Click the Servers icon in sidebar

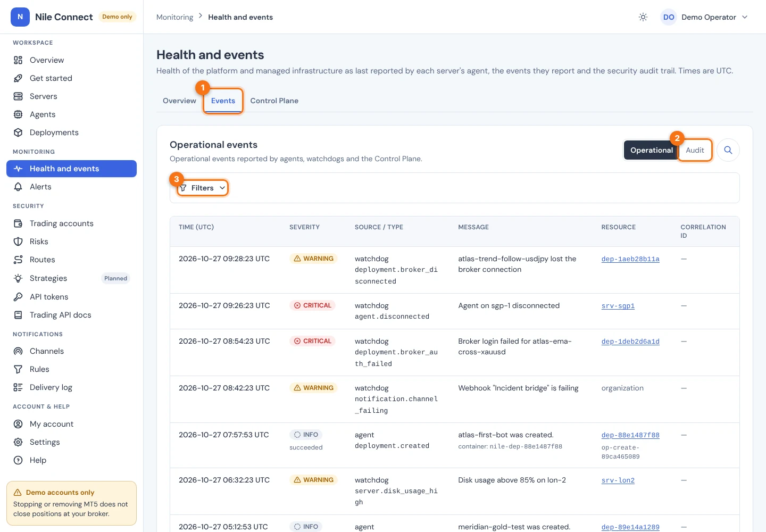point(18,96)
